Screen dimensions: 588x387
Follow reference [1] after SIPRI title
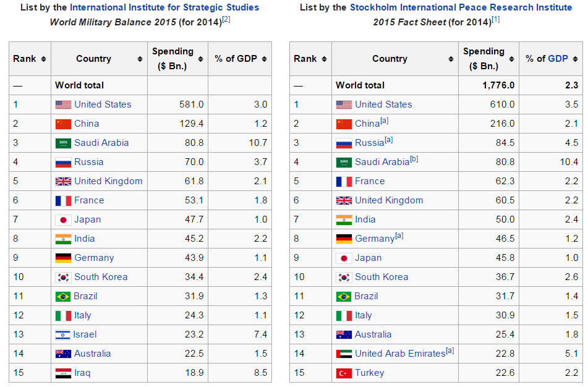[x=496, y=19]
